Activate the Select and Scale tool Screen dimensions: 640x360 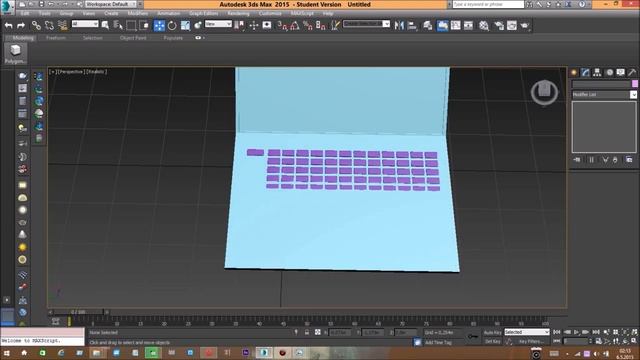pyautogui.click(x=185, y=25)
